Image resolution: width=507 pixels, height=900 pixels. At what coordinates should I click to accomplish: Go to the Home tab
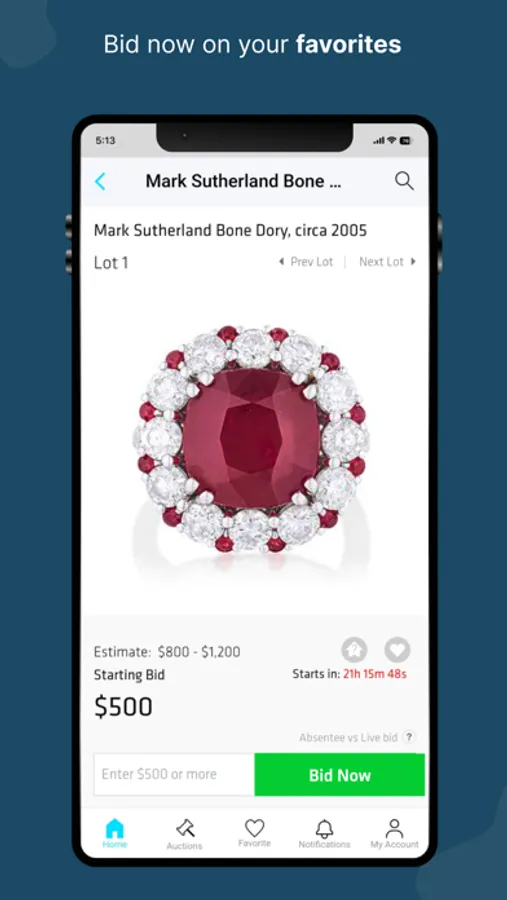[x=115, y=833]
